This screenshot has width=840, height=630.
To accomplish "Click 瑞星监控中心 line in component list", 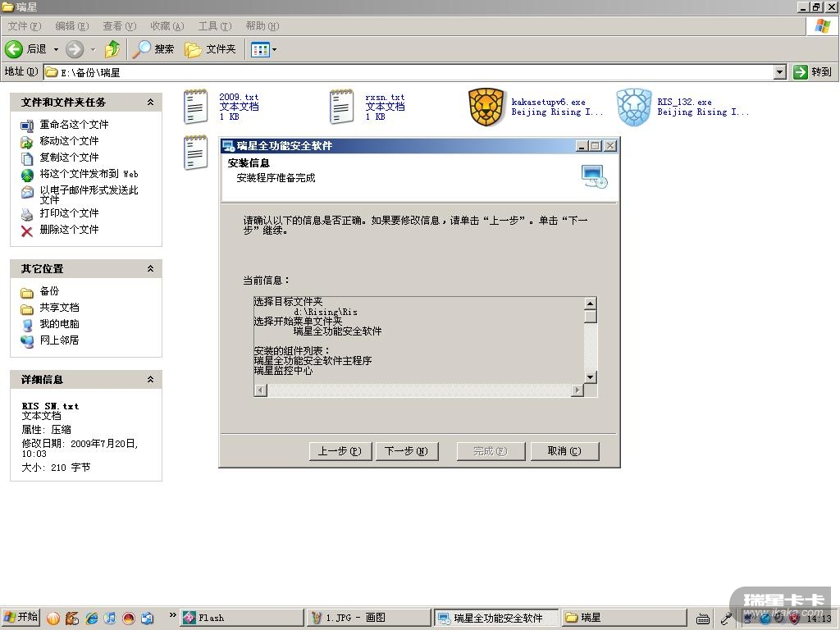I will pyautogui.click(x=283, y=371).
